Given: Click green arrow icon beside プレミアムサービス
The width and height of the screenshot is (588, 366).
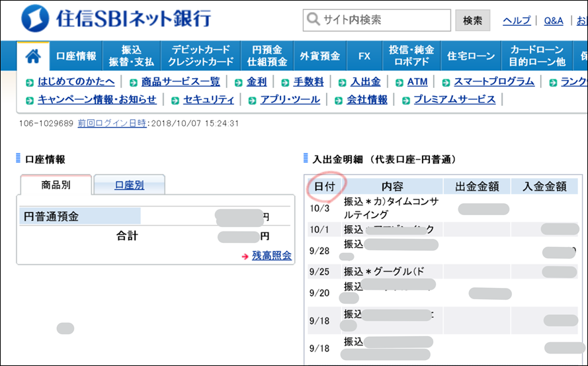Looking at the screenshot, I should (x=405, y=101).
